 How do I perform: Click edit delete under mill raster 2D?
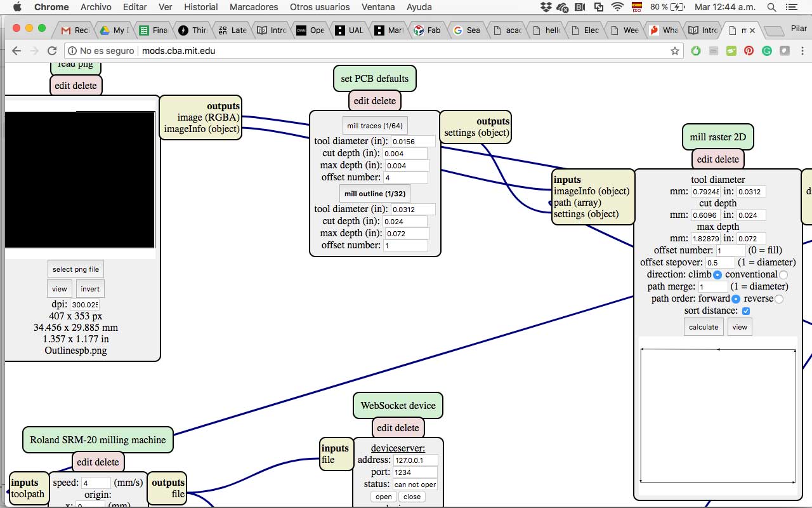717,159
